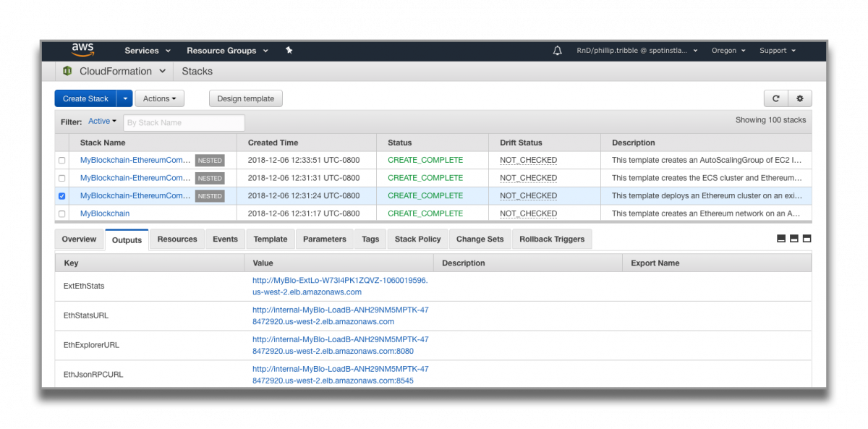Click the Design template button
Viewport: 868px width, 429px height.
point(245,98)
